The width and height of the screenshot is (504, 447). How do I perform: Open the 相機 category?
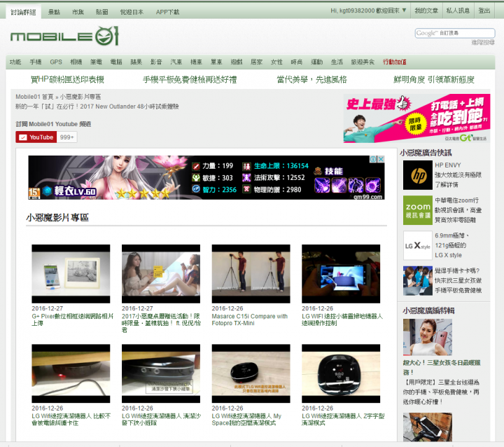coord(76,62)
